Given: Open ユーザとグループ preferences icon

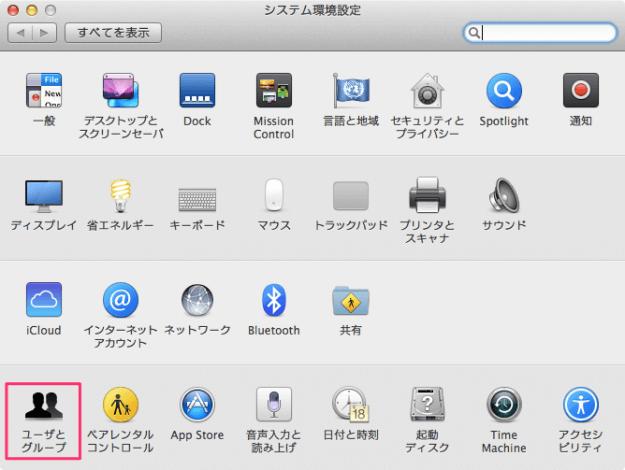Looking at the screenshot, I should (44, 405).
